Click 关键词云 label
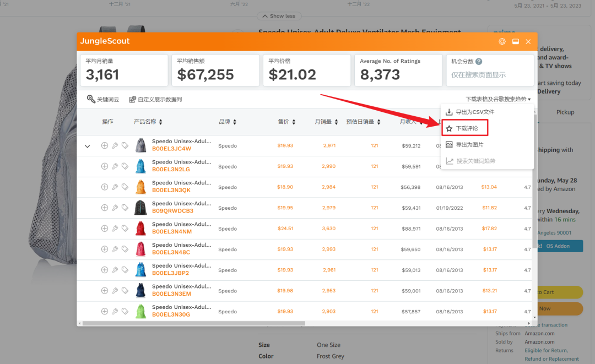Image resolution: width=595 pixels, height=364 pixels. tap(108, 99)
